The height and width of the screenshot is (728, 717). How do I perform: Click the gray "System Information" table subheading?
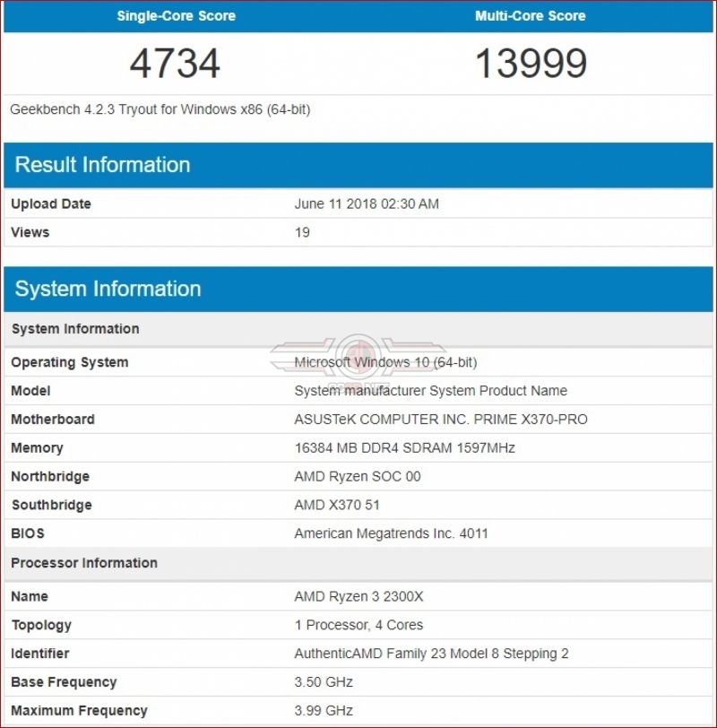(75, 329)
